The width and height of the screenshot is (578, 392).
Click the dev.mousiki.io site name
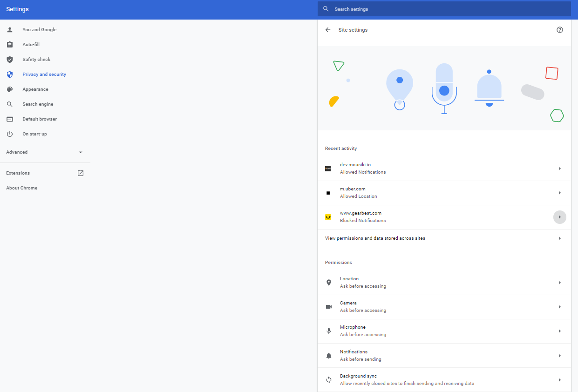pyautogui.click(x=355, y=165)
